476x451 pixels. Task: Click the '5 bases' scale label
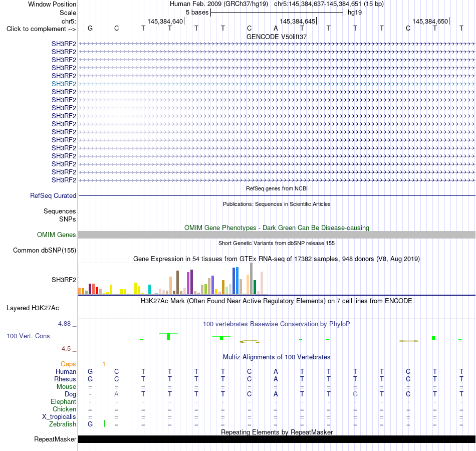[x=197, y=13]
